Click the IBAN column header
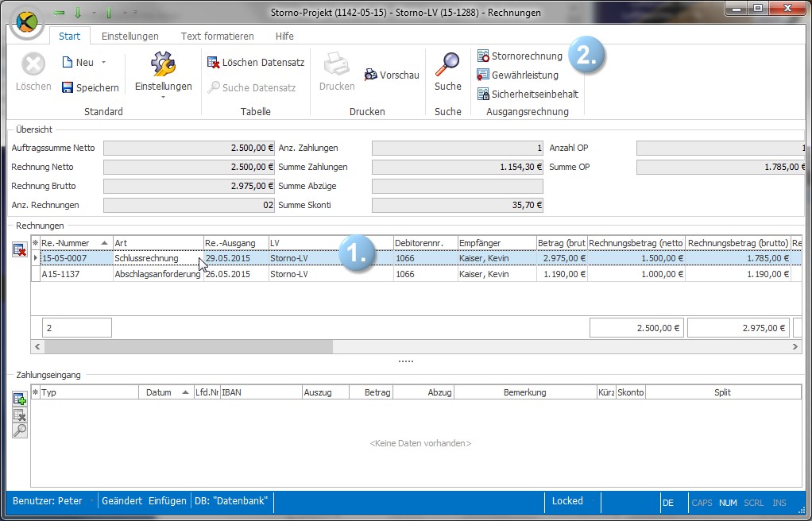The image size is (812, 521). [261, 392]
